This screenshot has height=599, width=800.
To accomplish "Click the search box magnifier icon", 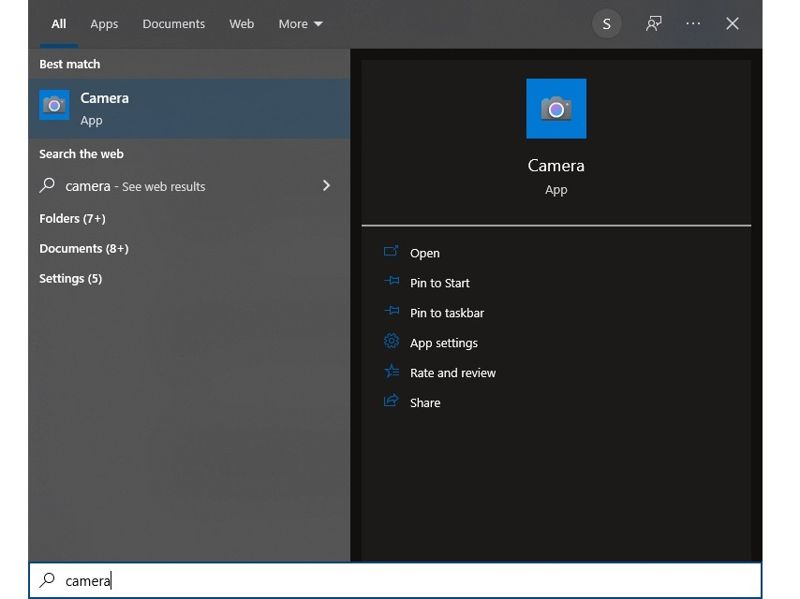I will coord(47,580).
